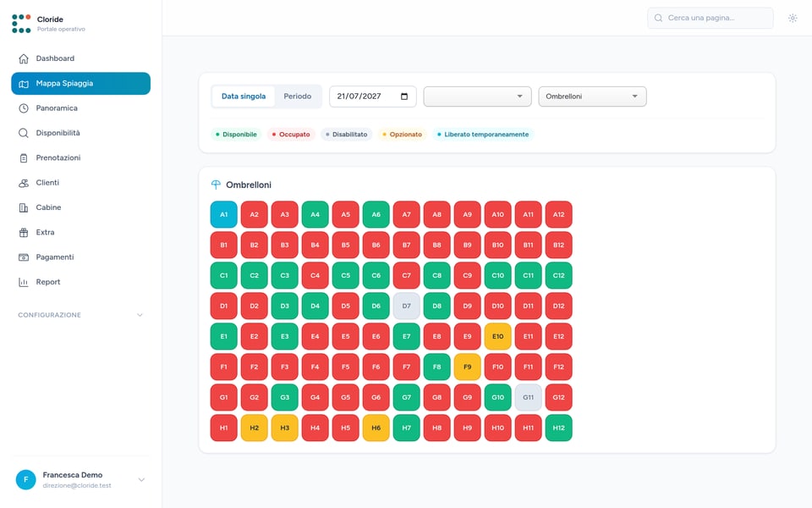Image resolution: width=812 pixels, height=508 pixels.
Task: Open the empty filter dropdown
Action: pyautogui.click(x=477, y=97)
